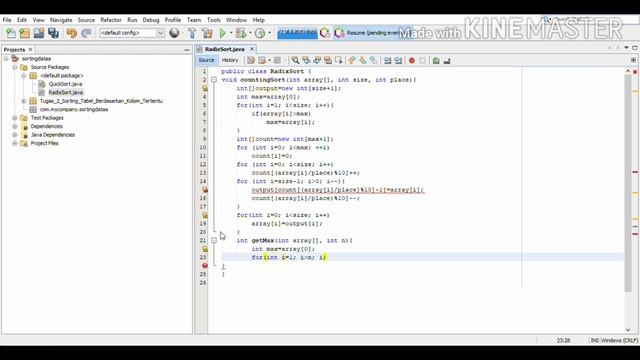The width and height of the screenshot is (640, 360).
Task: Click the Build Project hammer icon
Action: [192, 33]
